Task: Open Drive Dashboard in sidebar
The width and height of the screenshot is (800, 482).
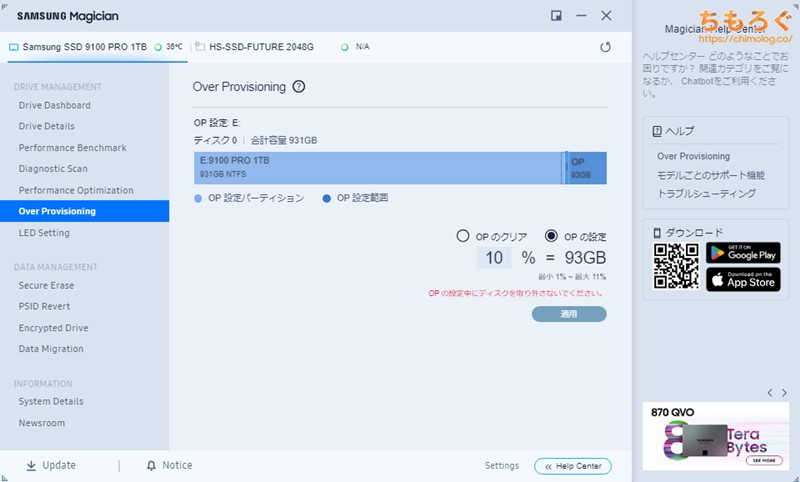Action: (55, 105)
